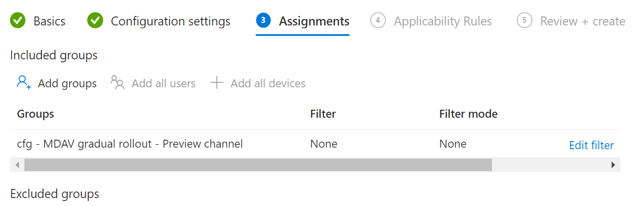Viewport: 644px width, 206px height.
Task: Open the Edit filter link
Action: pos(591,145)
